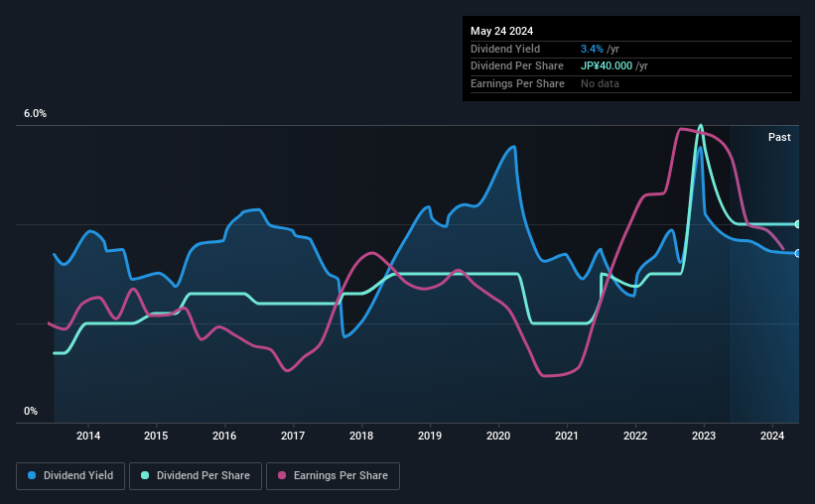Click the pink Earnings Per Share legend dot

(x=282, y=475)
